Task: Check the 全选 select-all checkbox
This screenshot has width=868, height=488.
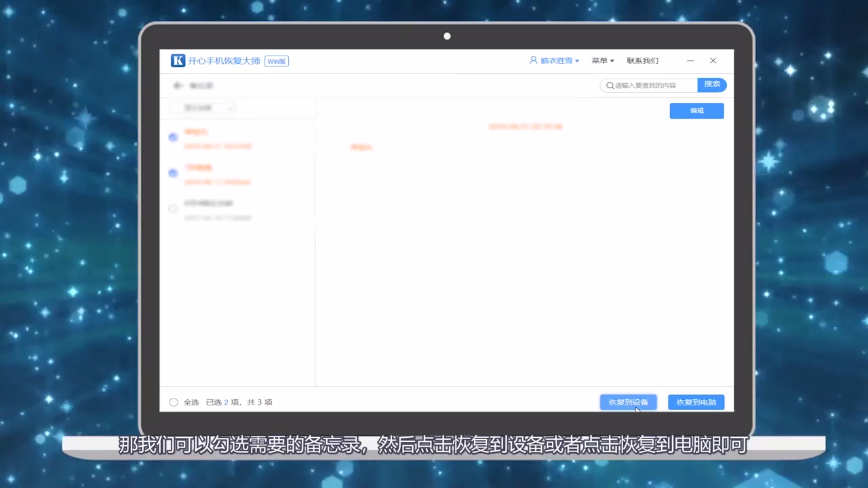Action: click(x=174, y=402)
